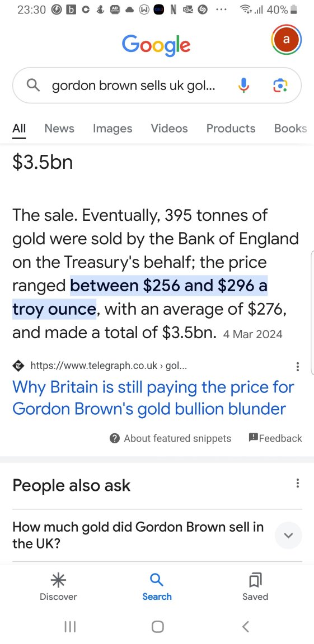
Task: Tap the voice search microphone icon
Action: [243, 86]
